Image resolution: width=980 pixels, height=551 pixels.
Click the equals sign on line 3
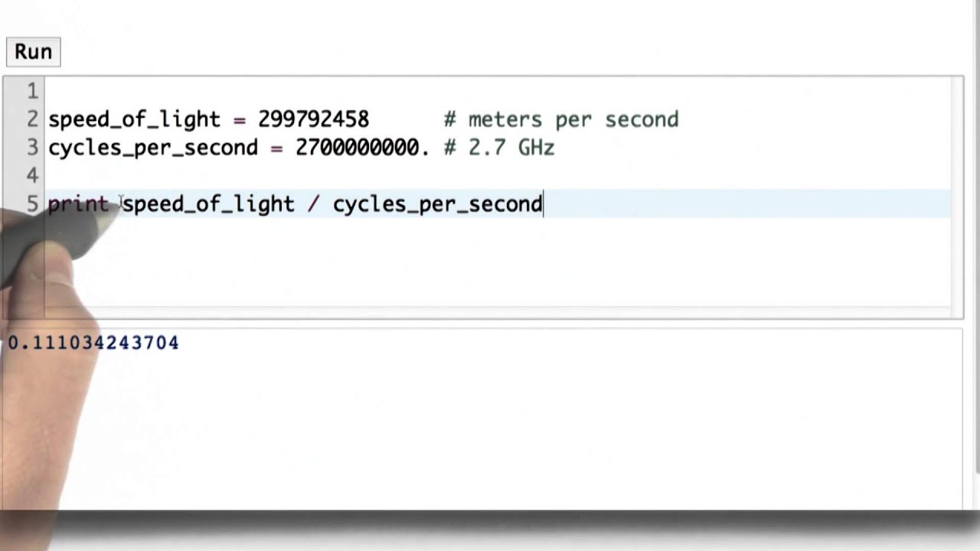pyautogui.click(x=276, y=148)
